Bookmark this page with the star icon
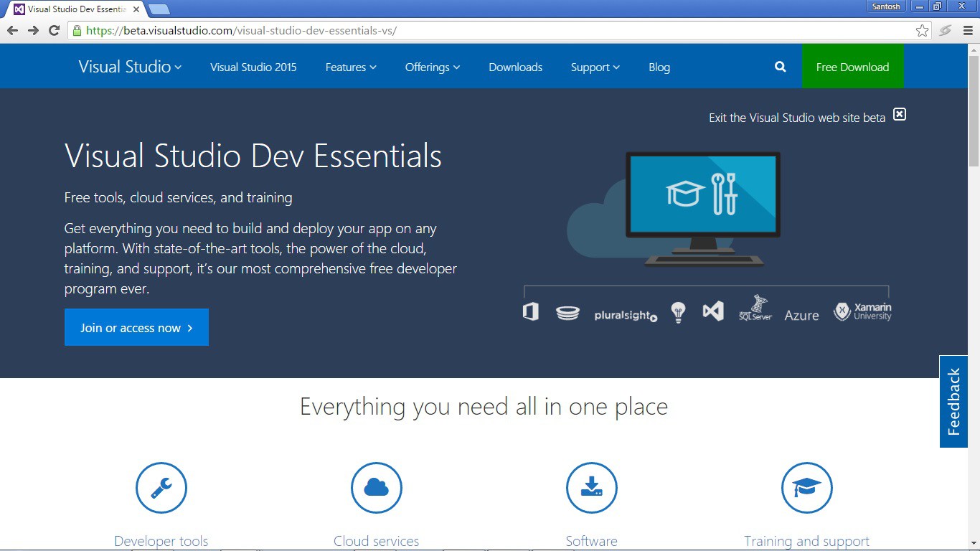The image size is (980, 551). pos(923,30)
